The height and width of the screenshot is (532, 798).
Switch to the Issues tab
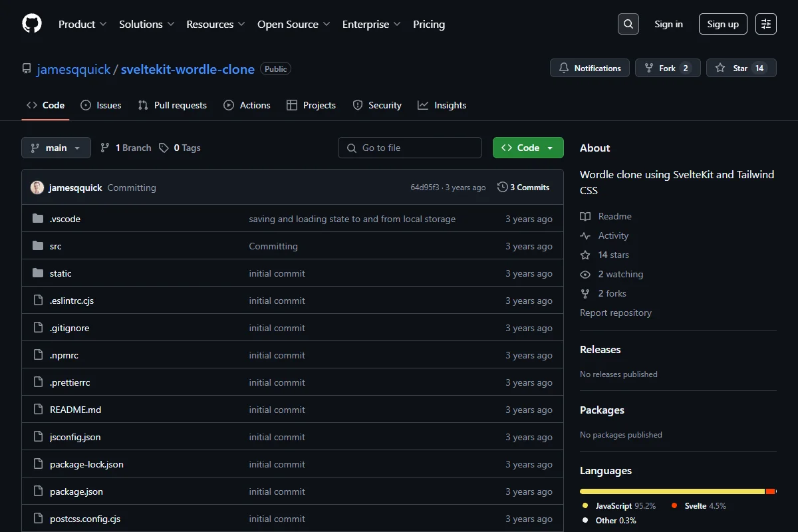[x=101, y=105]
